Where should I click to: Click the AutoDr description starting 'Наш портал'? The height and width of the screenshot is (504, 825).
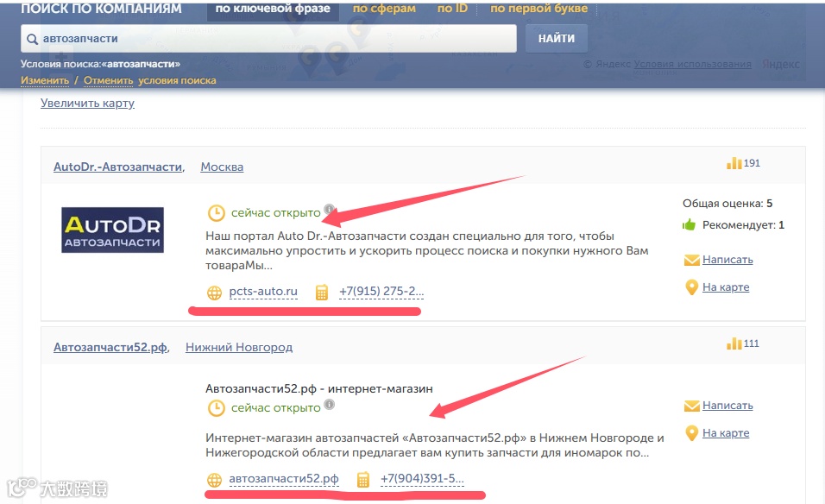426,251
